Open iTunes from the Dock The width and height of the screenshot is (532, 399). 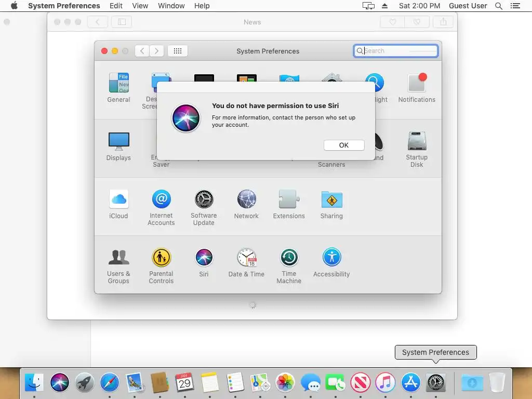coord(385,382)
